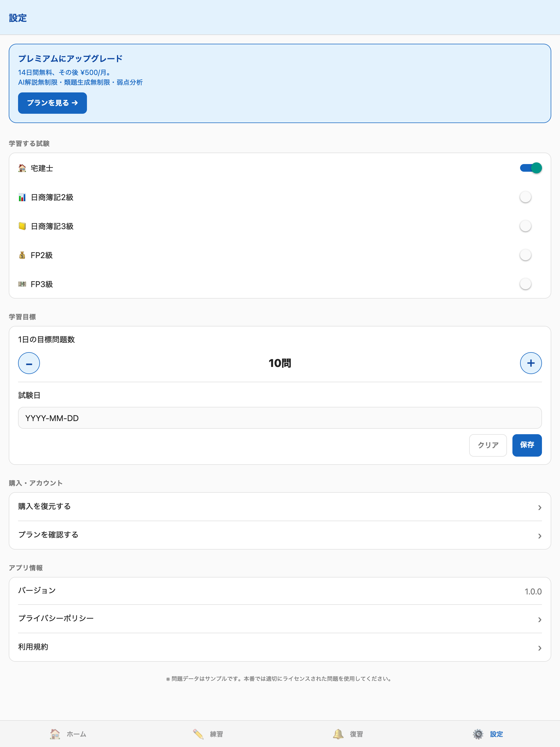Select the プライバシーポリシー row text
The height and width of the screenshot is (747, 560).
[56, 618]
